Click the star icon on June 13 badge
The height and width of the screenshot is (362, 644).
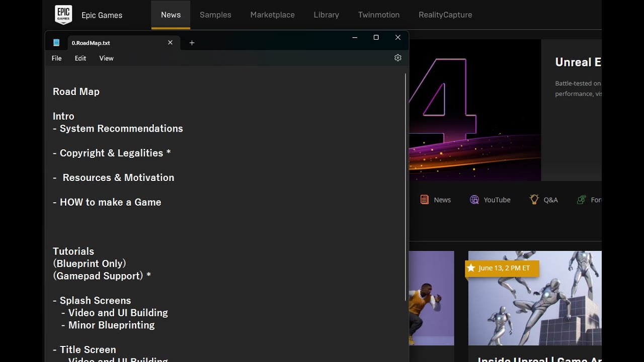coord(471,268)
